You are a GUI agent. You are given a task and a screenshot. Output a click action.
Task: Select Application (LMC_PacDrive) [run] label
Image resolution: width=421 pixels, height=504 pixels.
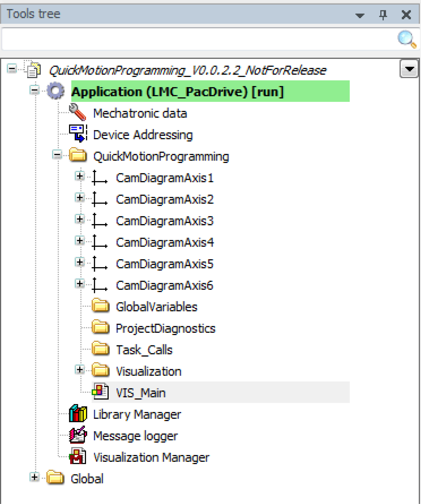click(178, 92)
